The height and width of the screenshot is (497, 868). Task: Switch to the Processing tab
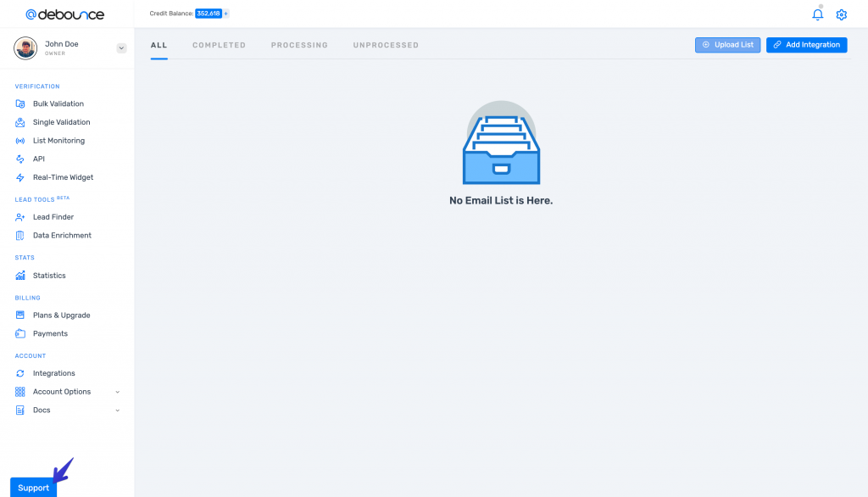pyautogui.click(x=299, y=45)
